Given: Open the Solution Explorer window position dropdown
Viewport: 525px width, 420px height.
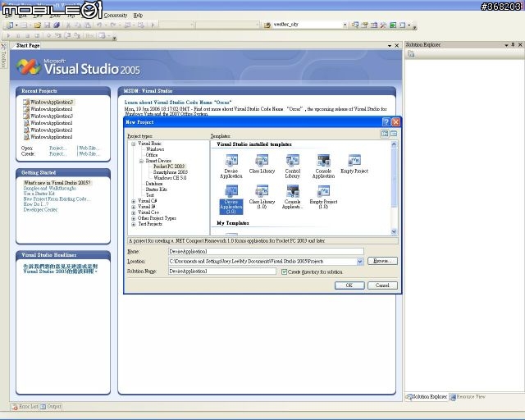Looking at the screenshot, I should (x=506, y=45).
